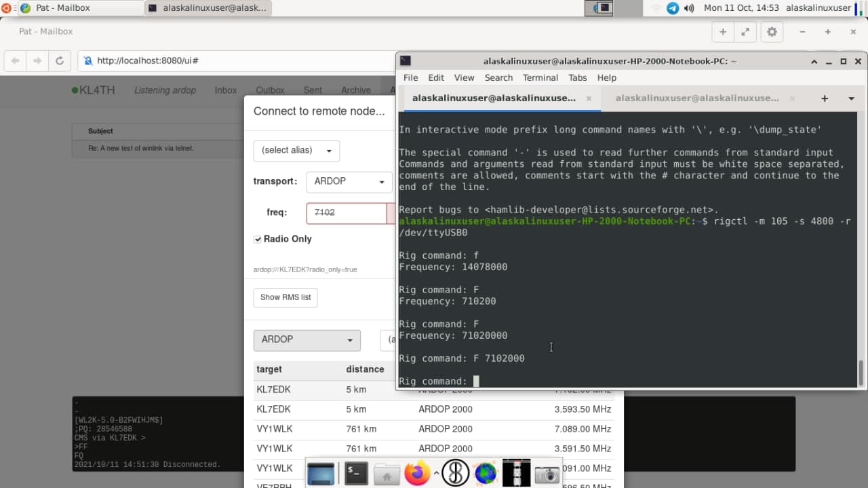Click the Telegram tray icon
868x488 pixels.
pyautogui.click(x=673, y=8)
